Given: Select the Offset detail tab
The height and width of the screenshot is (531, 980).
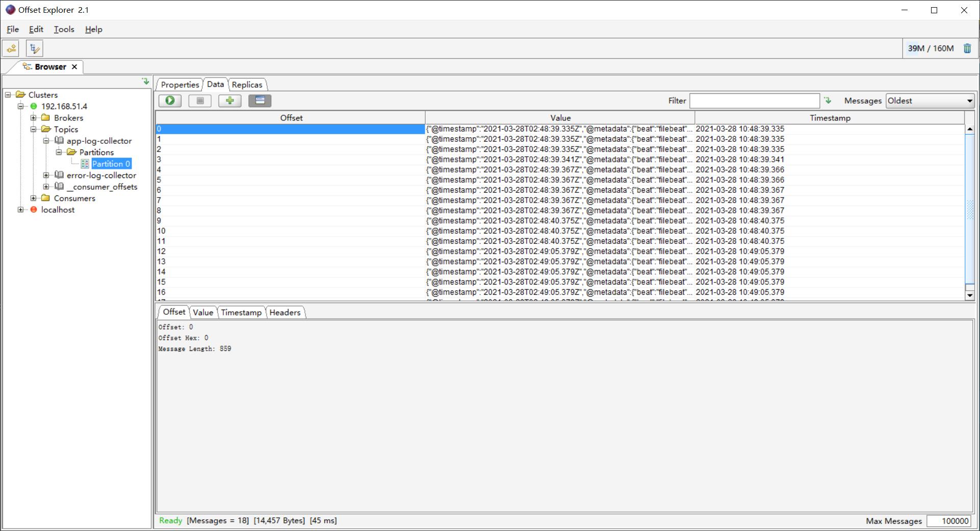Looking at the screenshot, I should (174, 312).
